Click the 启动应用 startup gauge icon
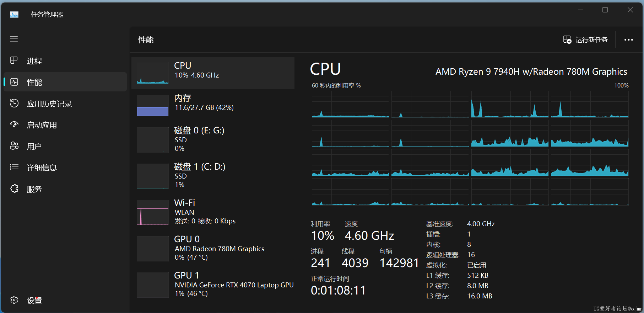Image resolution: width=644 pixels, height=313 pixels. pos(14,124)
